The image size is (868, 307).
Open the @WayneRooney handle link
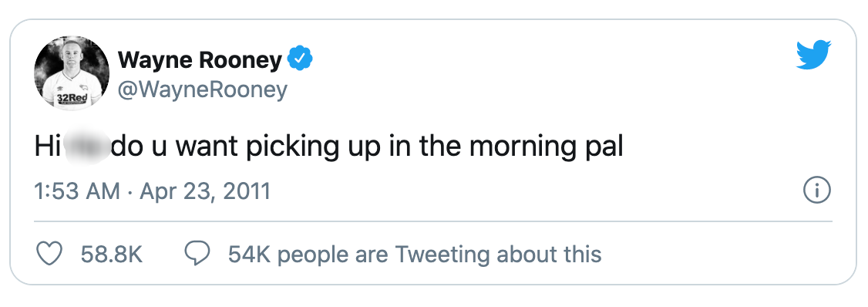coord(202,89)
